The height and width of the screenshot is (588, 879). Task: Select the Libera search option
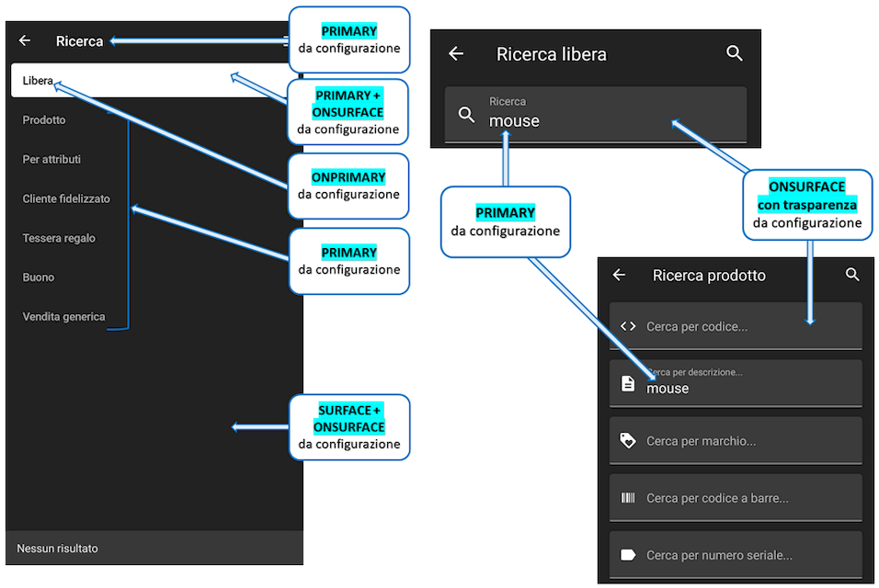[x=39, y=81]
